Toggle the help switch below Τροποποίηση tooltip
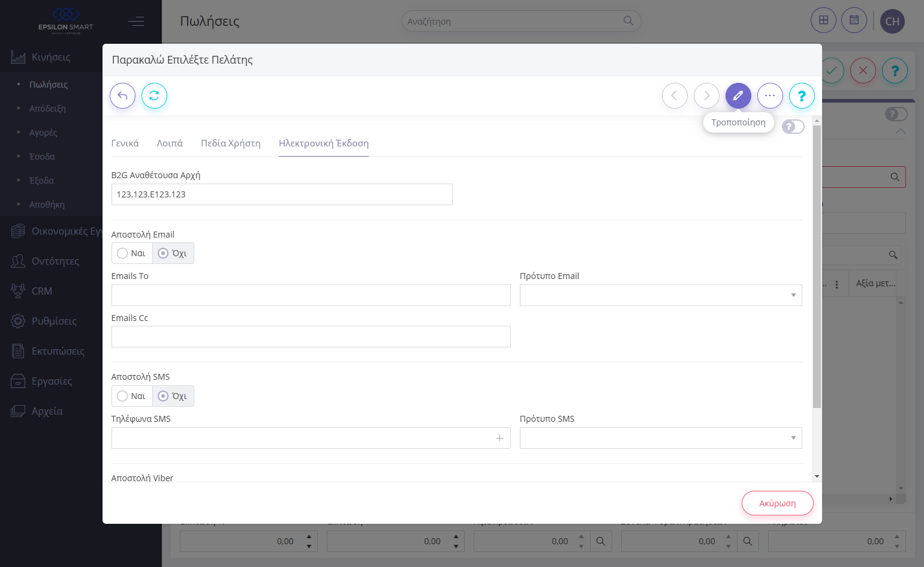This screenshot has width=924, height=567. click(x=793, y=127)
